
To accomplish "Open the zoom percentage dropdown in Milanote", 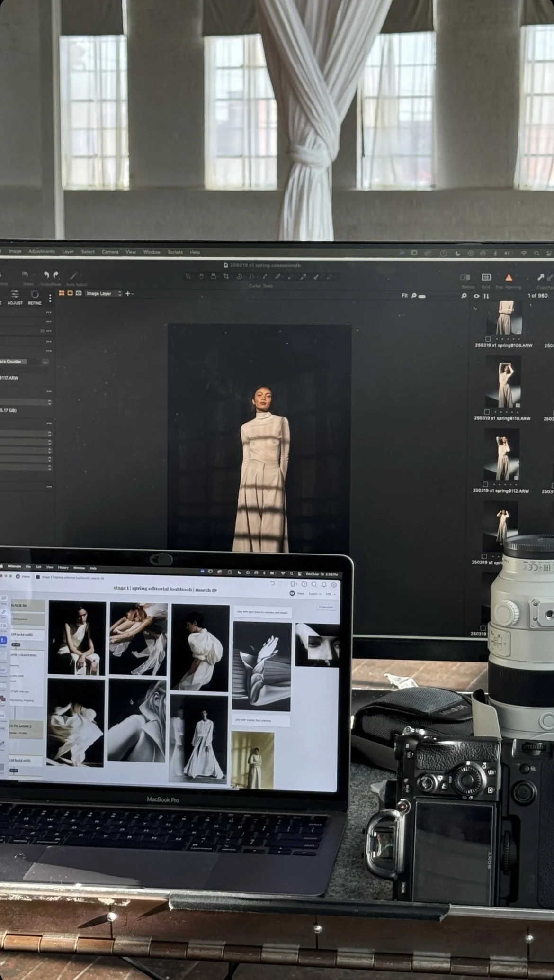I will coord(331,594).
